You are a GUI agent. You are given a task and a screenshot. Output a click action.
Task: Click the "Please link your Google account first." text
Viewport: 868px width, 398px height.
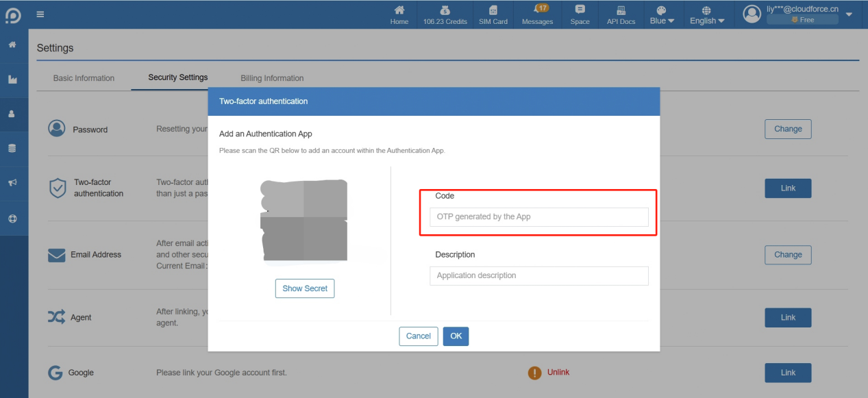221,373
